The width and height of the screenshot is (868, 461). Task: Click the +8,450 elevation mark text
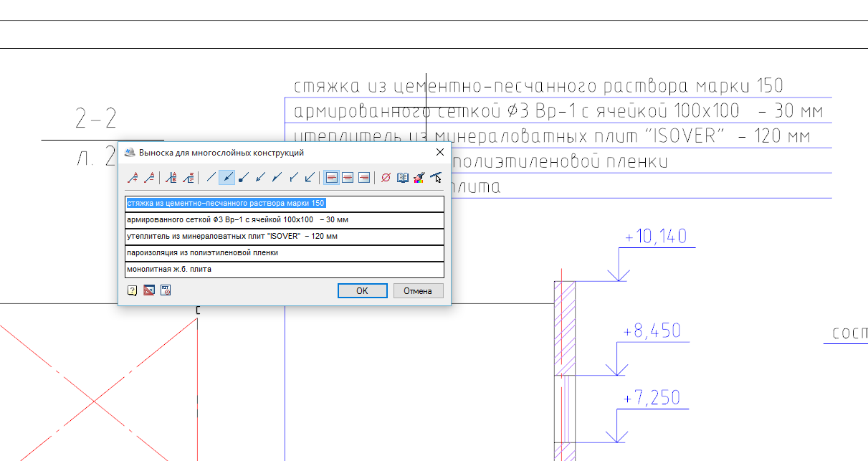click(652, 332)
